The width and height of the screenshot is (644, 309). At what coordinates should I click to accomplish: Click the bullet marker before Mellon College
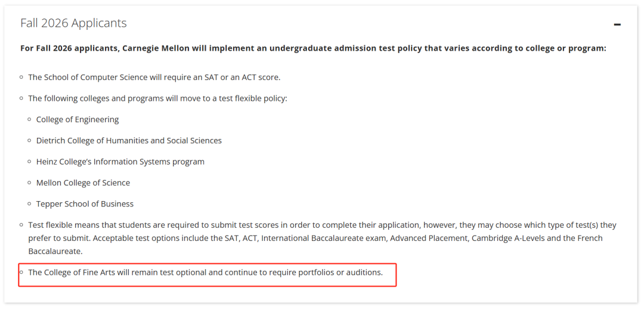[x=30, y=183]
